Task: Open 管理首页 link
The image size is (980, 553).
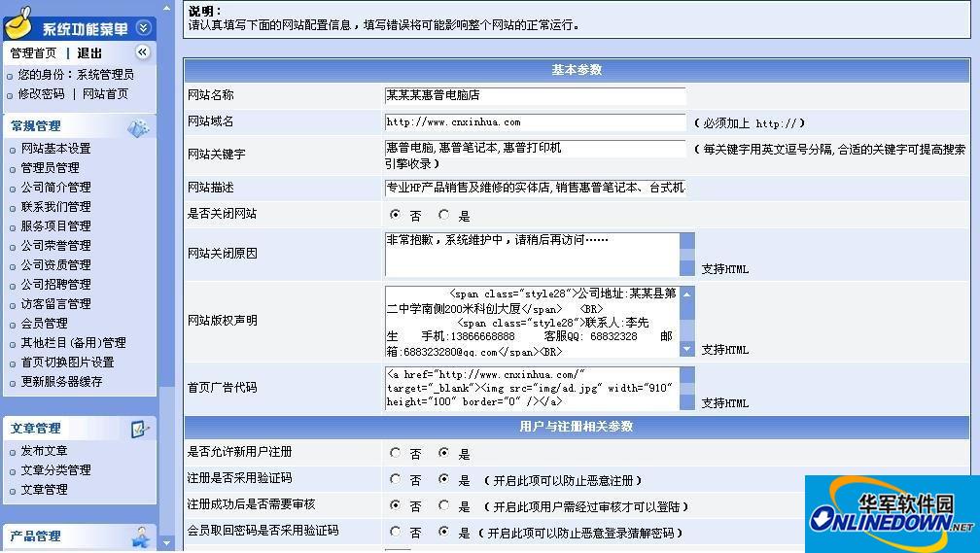Action: [x=33, y=53]
